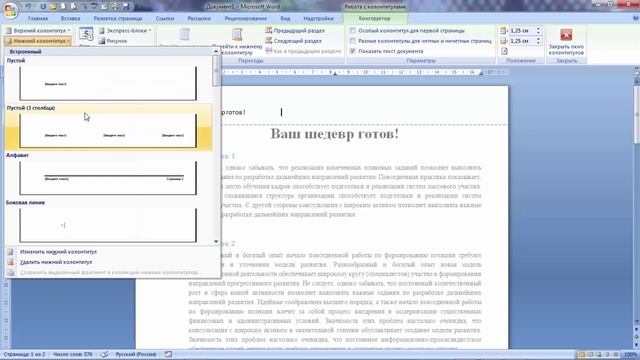Click Предыдущий раздел button
640x360 pixels.
[296, 31]
